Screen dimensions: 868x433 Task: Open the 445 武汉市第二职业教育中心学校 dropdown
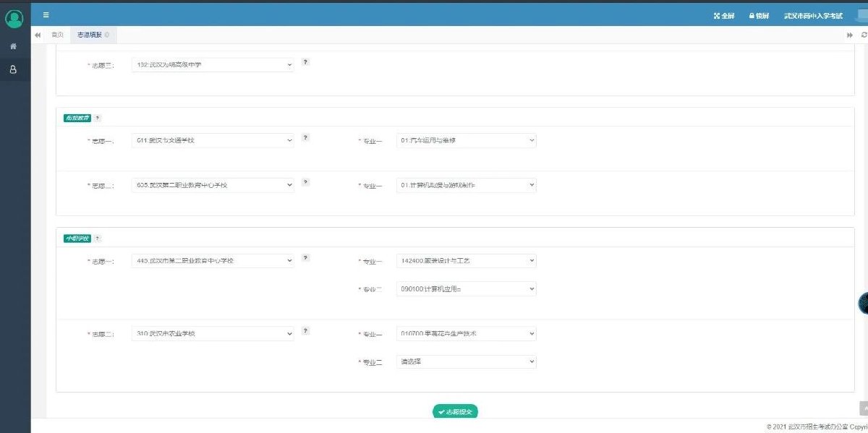213,260
